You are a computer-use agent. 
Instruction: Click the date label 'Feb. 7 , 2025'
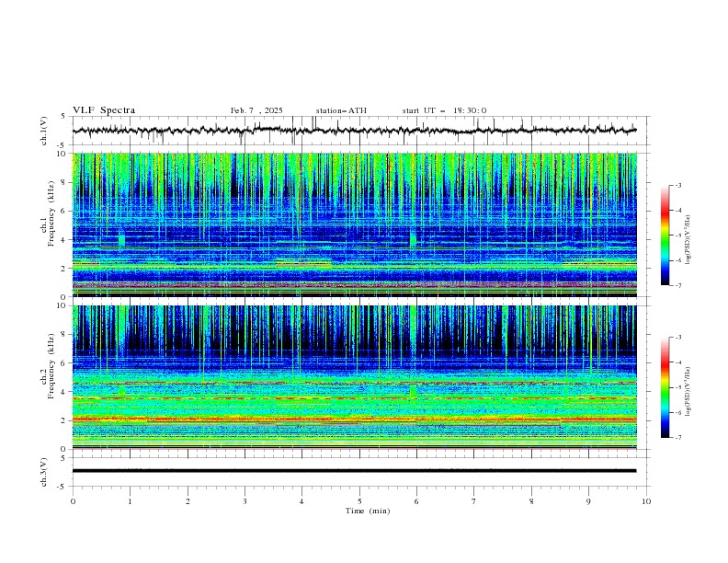point(256,110)
